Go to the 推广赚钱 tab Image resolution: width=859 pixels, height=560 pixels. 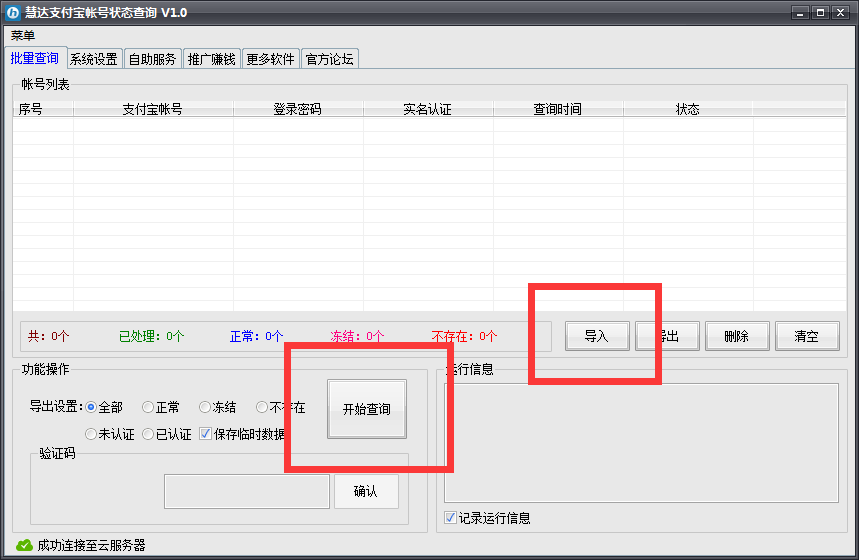click(212, 59)
